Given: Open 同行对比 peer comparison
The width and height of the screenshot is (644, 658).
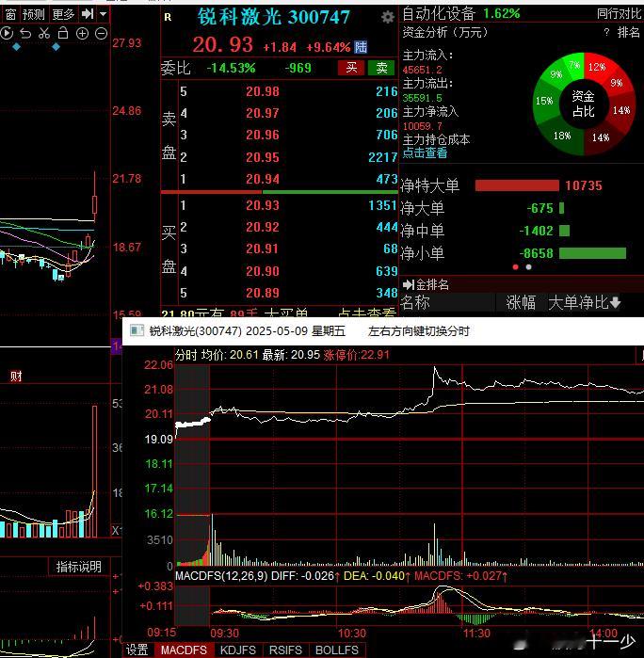Looking at the screenshot, I should (620, 14).
